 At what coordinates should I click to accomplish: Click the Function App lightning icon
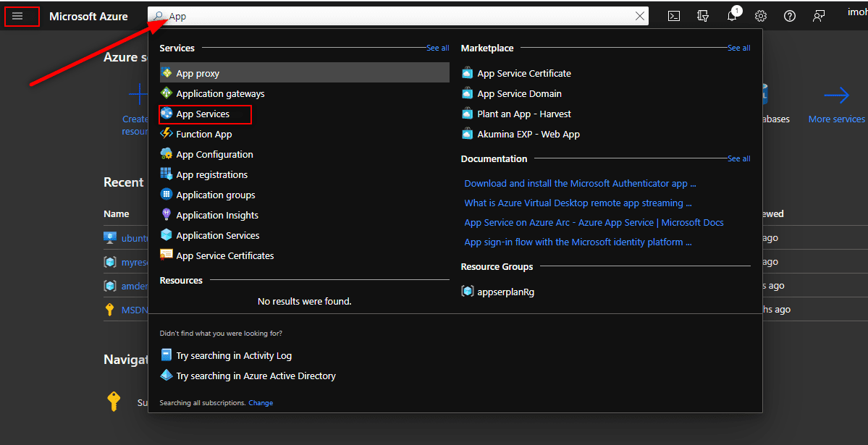(x=166, y=133)
